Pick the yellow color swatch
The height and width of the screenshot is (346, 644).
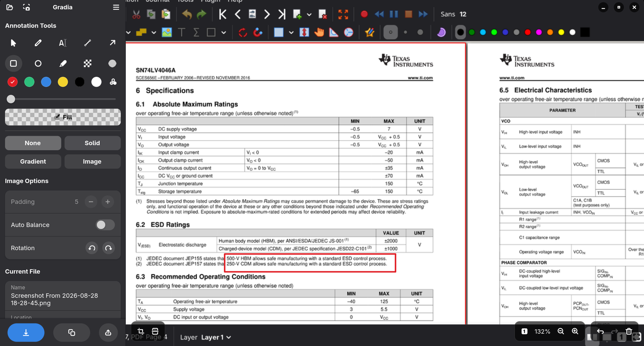(x=63, y=82)
